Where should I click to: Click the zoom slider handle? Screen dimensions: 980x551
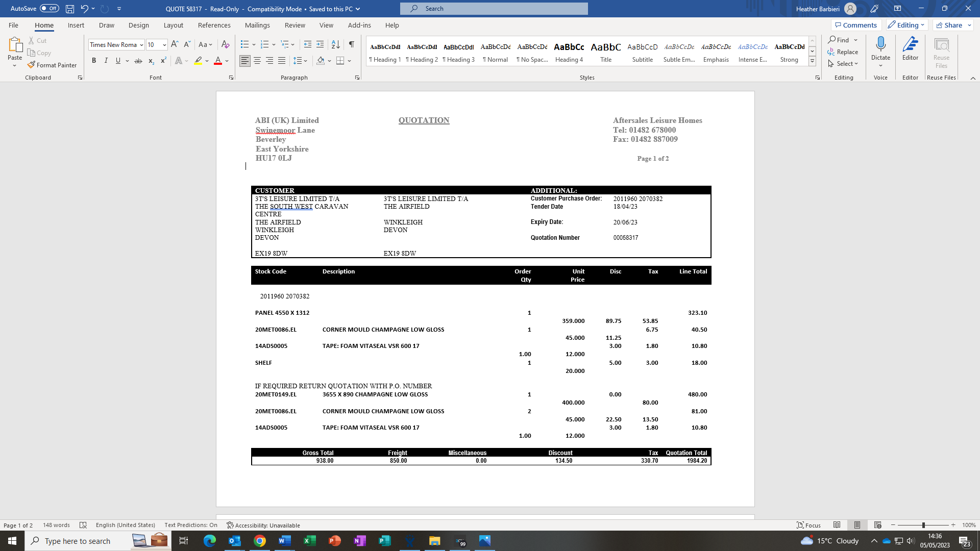pyautogui.click(x=923, y=525)
